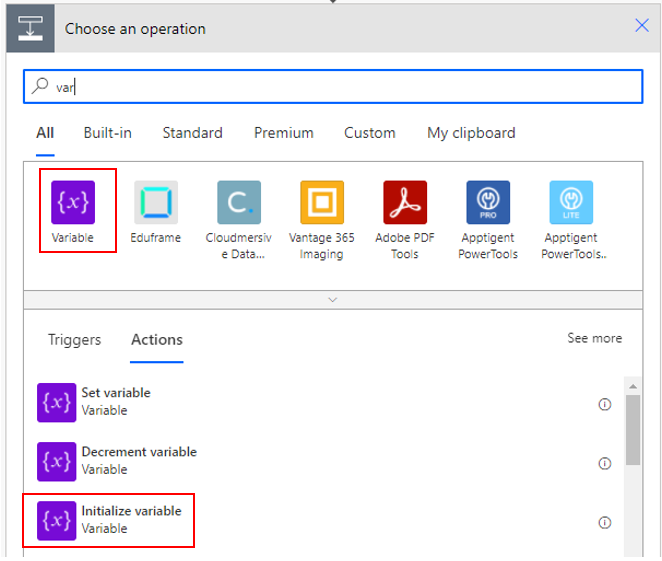
Task: Show info for Initialize variable
Action: (605, 523)
